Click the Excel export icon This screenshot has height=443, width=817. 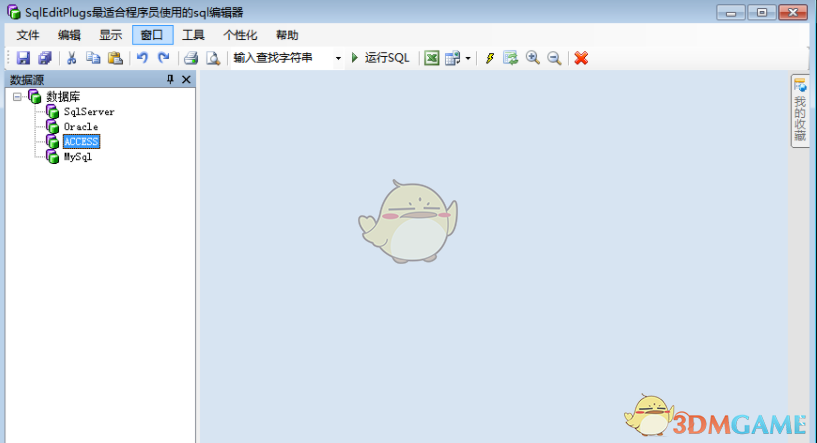tap(432, 58)
